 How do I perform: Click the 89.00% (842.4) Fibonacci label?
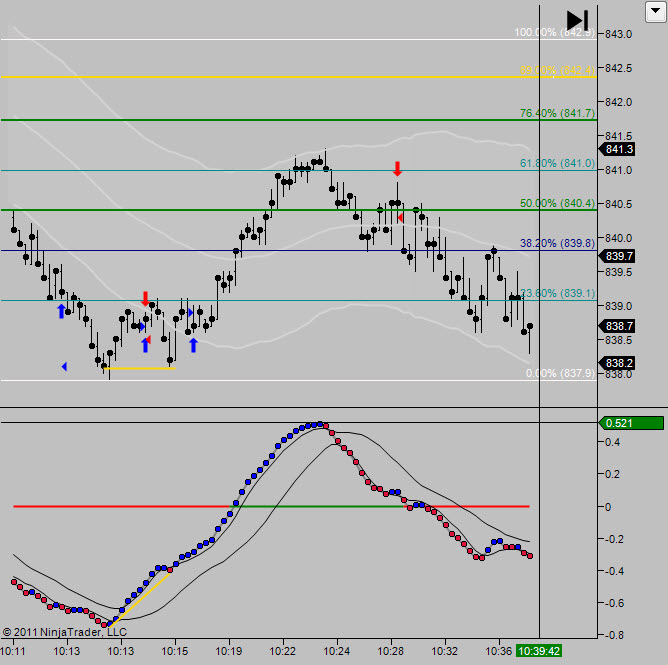click(x=557, y=70)
